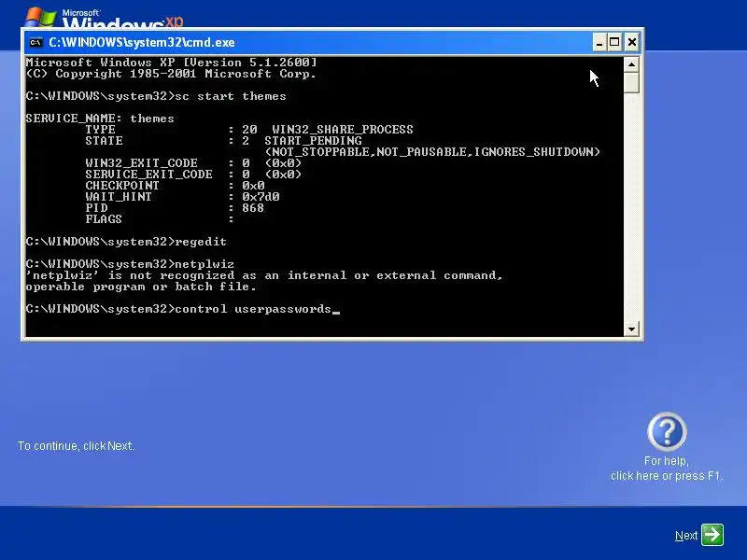Viewport: 747px width, 560px height.
Task: Click the green Next arrow icon
Action: click(x=712, y=534)
